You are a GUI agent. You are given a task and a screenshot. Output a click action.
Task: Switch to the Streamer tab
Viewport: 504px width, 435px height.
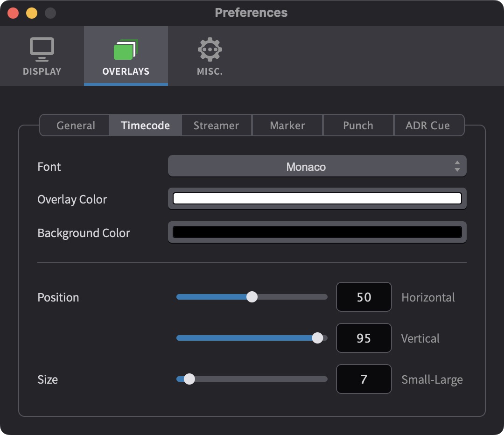click(217, 126)
